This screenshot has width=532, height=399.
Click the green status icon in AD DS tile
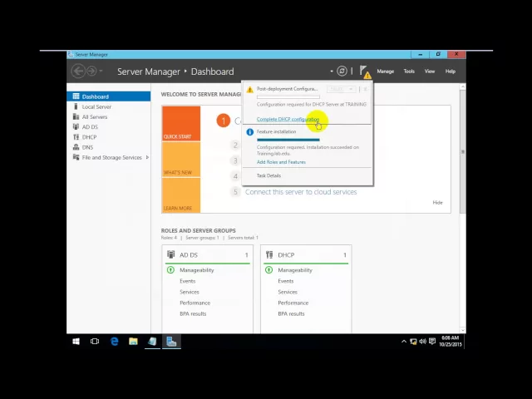point(170,270)
